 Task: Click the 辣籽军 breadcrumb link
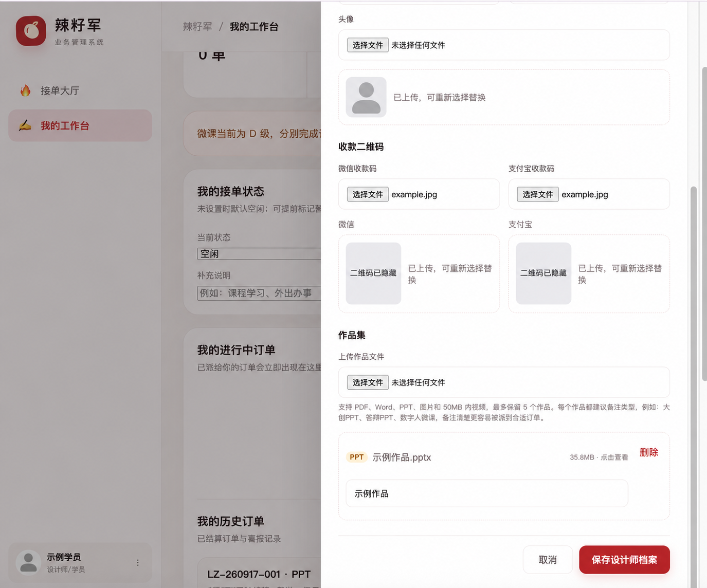[197, 27]
